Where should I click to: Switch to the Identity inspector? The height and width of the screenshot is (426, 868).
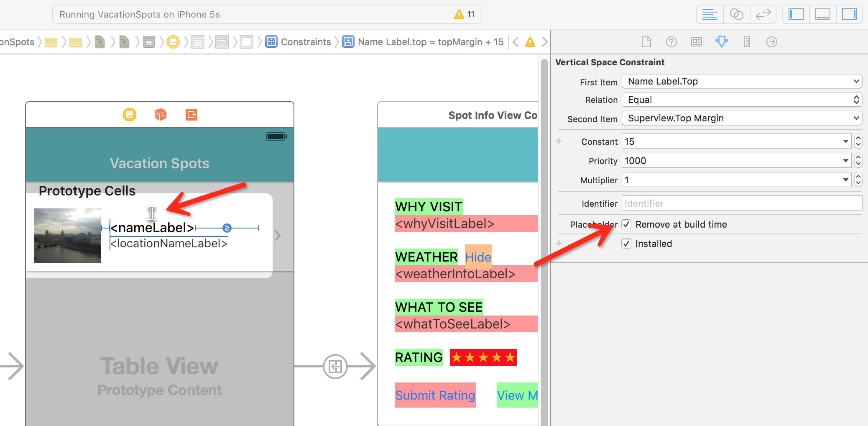(696, 42)
